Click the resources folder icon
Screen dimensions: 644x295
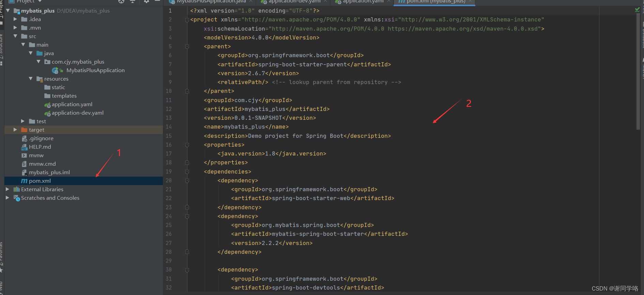[x=40, y=79]
